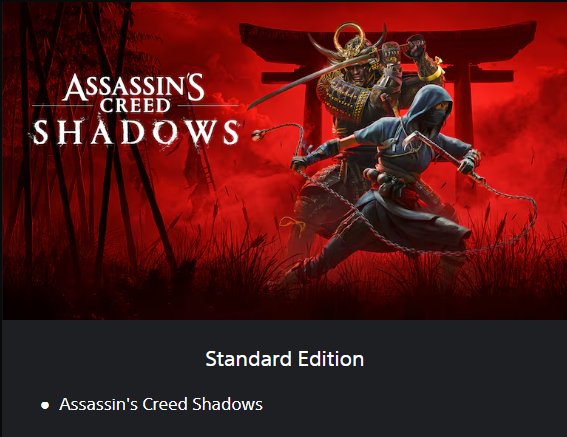567x437 pixels.
Task: Click the hooded shinobi character's masked face
Action: click(x=437, y=114)
